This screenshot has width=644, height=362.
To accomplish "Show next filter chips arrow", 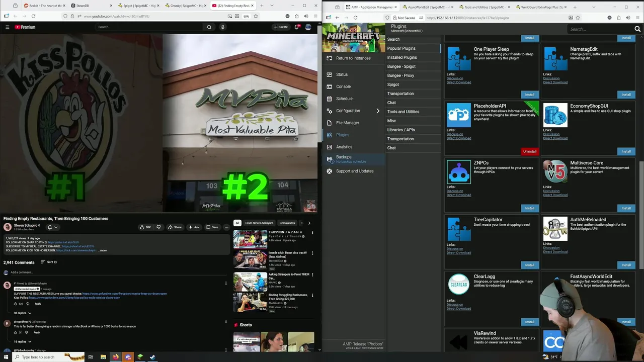I will click(309, 223).
